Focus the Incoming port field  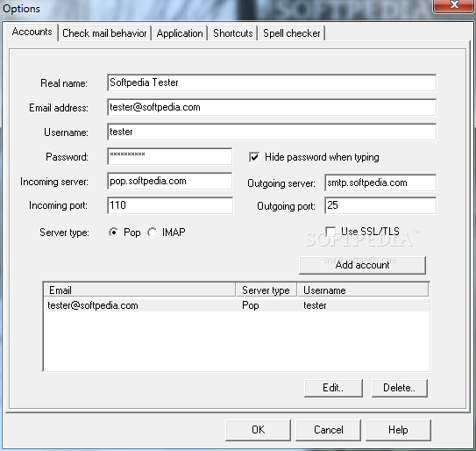tap(170, 205)
